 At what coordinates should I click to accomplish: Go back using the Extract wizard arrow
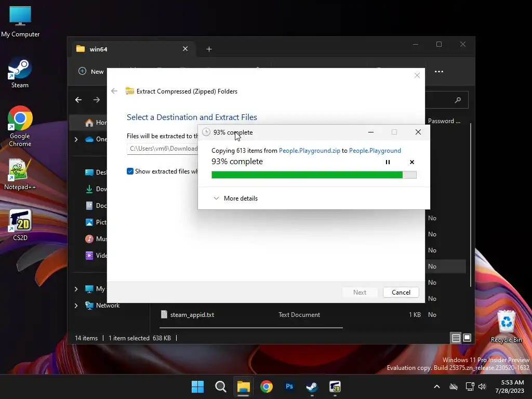[x=114, y=91]
